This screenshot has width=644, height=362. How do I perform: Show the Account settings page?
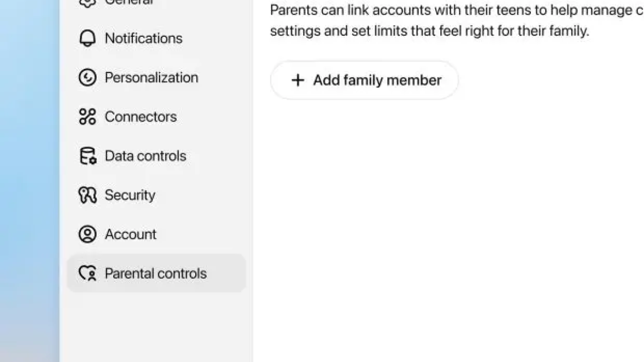click(130, 234)
